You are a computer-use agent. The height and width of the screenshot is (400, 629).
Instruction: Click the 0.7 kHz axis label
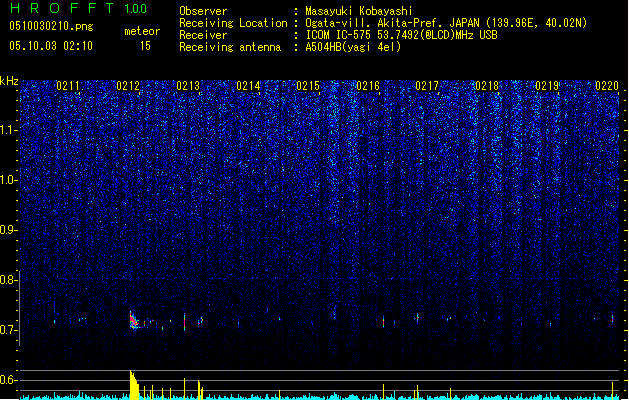click(8, 330)
